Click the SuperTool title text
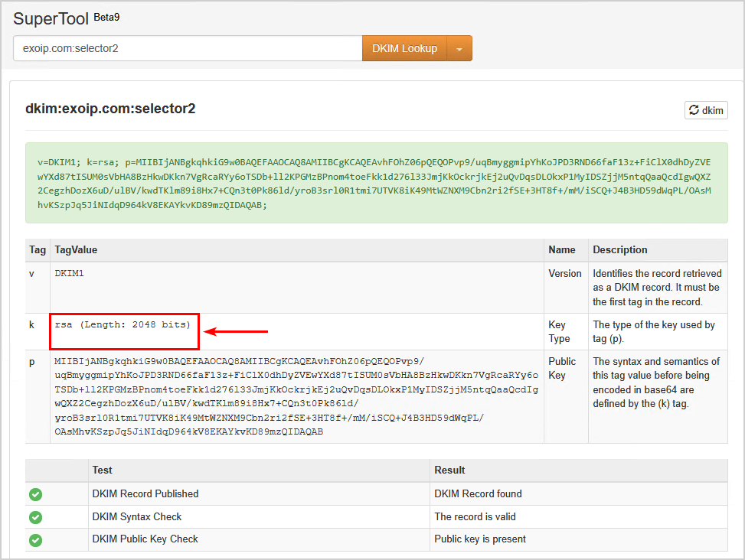The width and height of the screenshot is (745, 560). tap(51, 18)
